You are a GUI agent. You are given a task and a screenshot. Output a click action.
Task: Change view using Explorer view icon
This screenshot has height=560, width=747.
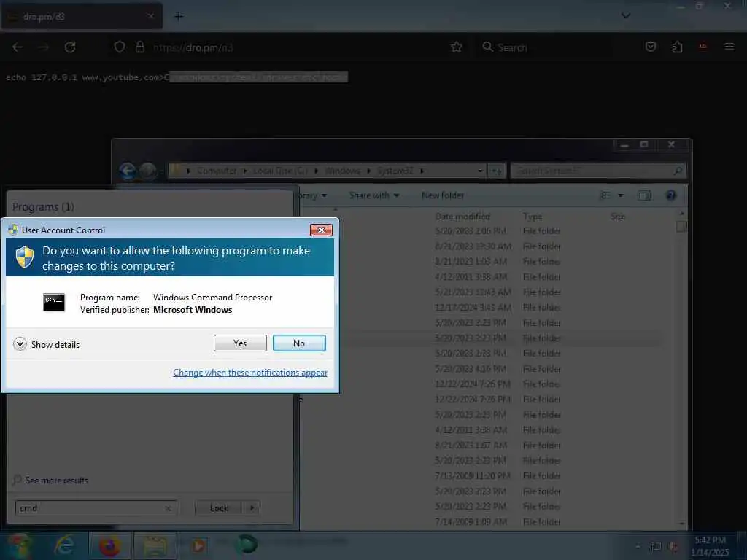click(605, 195)
